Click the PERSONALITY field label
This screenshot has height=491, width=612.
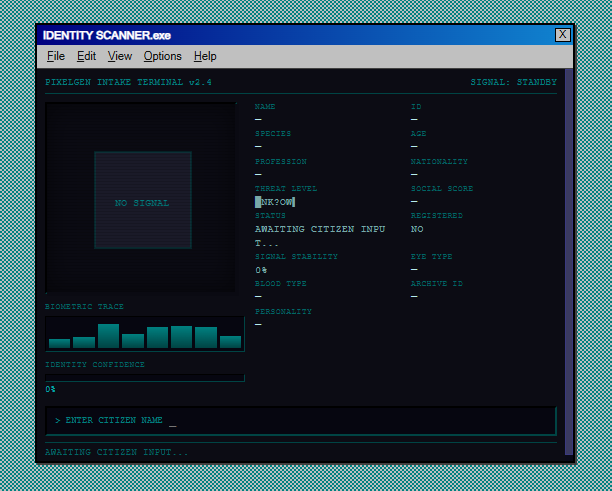[x=283, y=311]
